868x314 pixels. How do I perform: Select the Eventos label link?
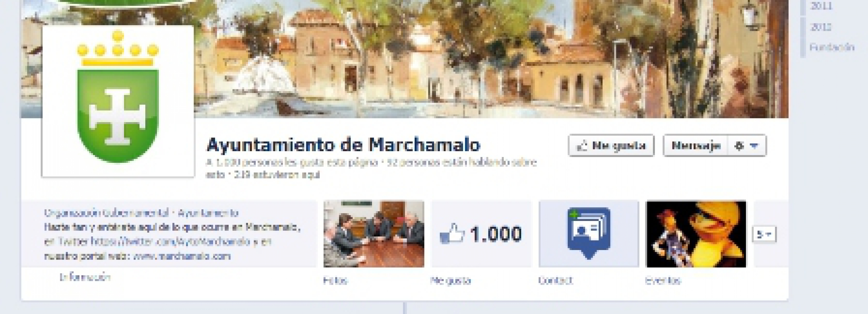(x=663, y=280)
